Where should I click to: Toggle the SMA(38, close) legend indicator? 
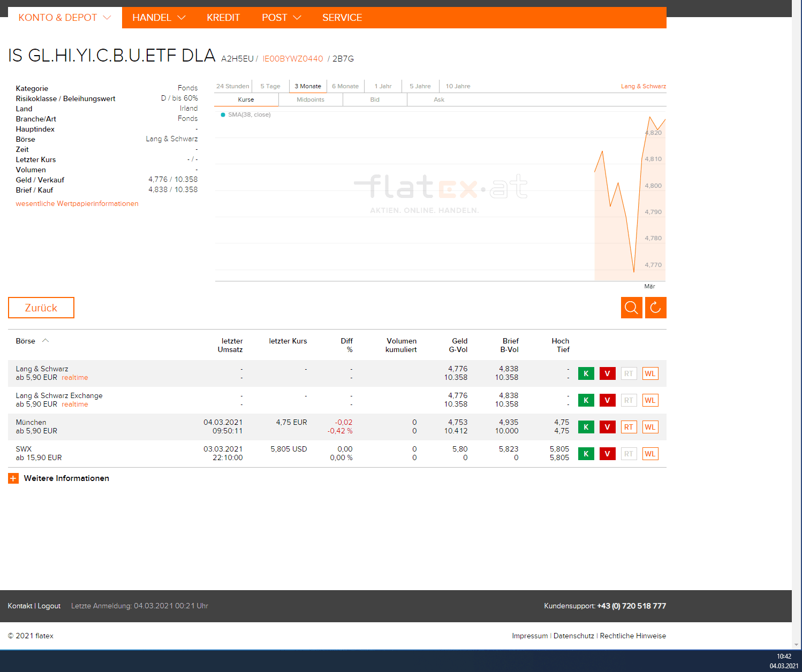coord(246,114)
